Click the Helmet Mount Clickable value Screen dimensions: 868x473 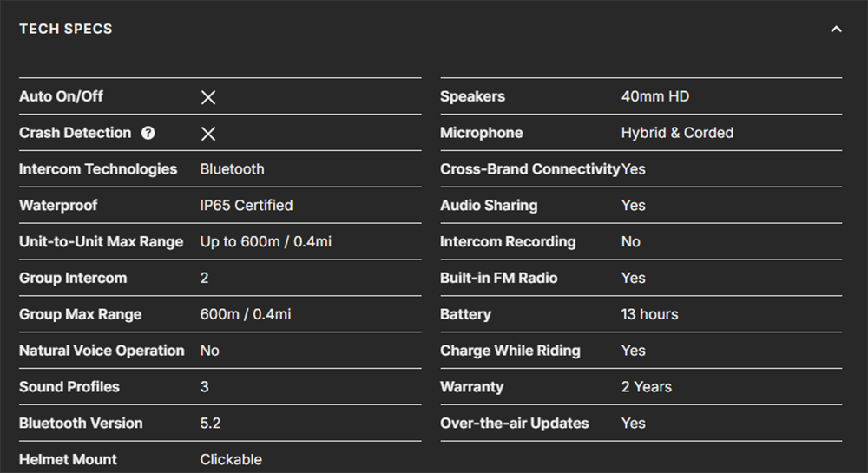click(x=231, y=459)
